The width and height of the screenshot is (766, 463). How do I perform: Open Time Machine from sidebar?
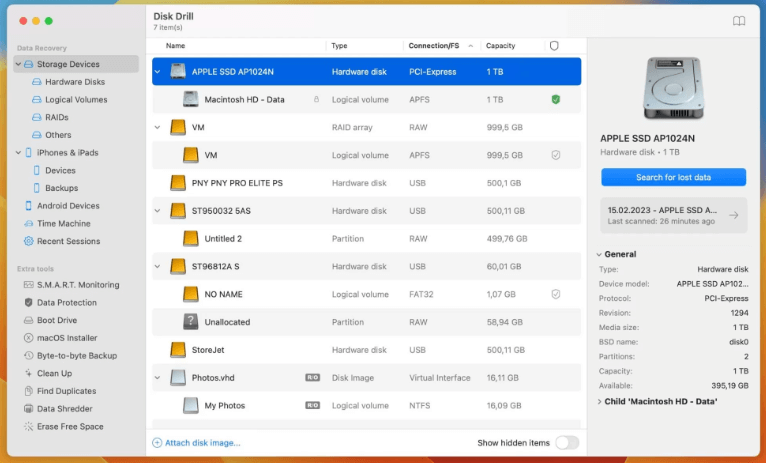coord(63,223)
